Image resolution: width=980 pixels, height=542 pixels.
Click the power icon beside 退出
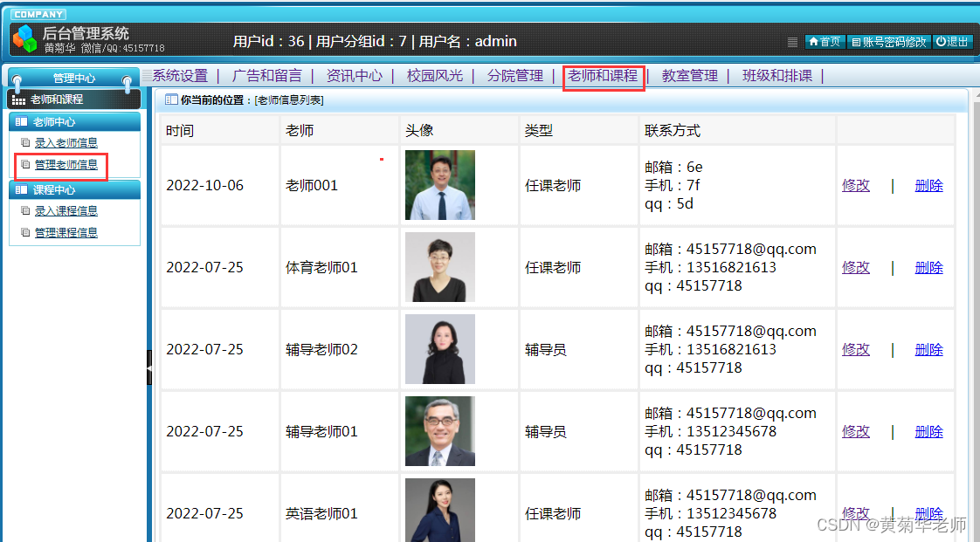coord(941,41)
